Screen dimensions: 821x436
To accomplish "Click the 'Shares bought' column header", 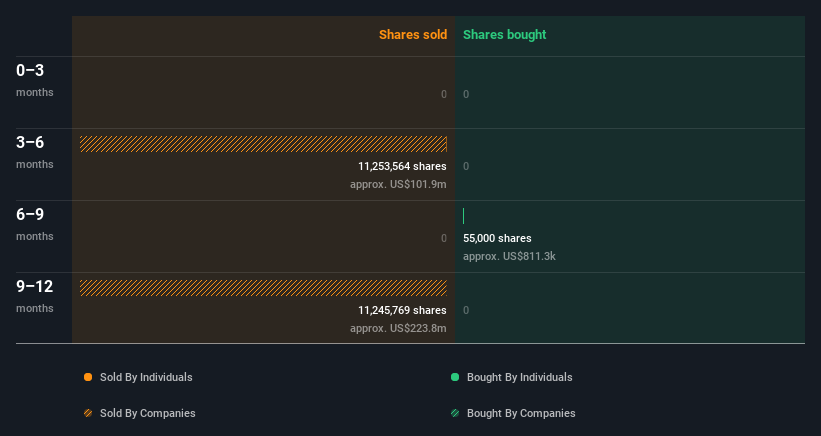I will (x=505, y=35).
